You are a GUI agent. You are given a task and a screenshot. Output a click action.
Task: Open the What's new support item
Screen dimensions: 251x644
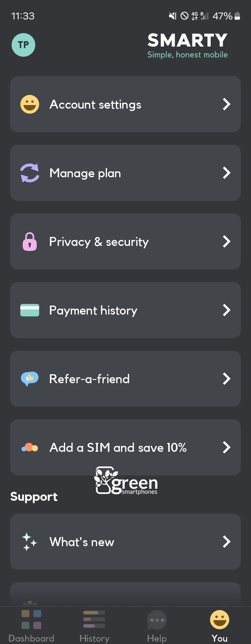(x=125, y=542)
